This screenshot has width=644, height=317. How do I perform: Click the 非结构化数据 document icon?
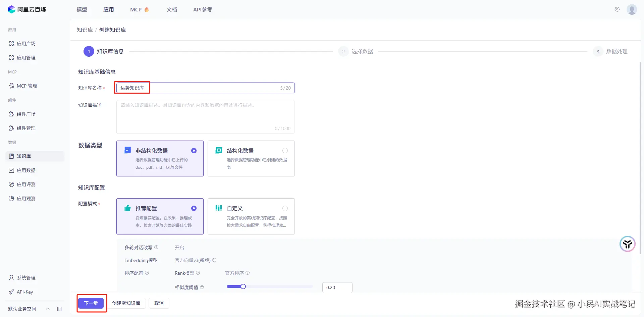127,150
